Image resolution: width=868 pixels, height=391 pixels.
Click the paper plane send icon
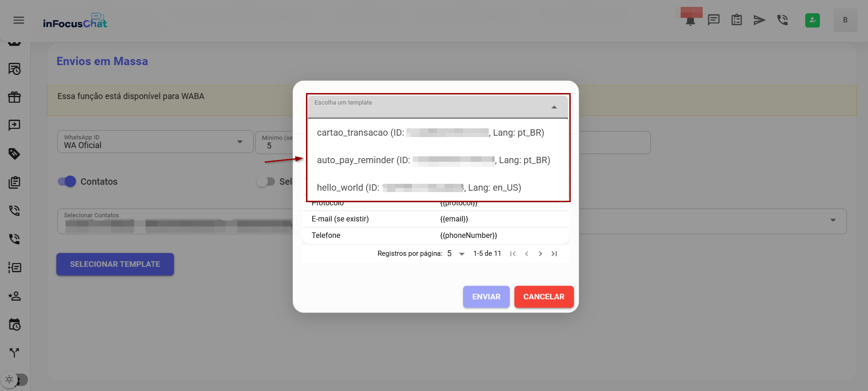pyautogui.click(x=759, y=20)
